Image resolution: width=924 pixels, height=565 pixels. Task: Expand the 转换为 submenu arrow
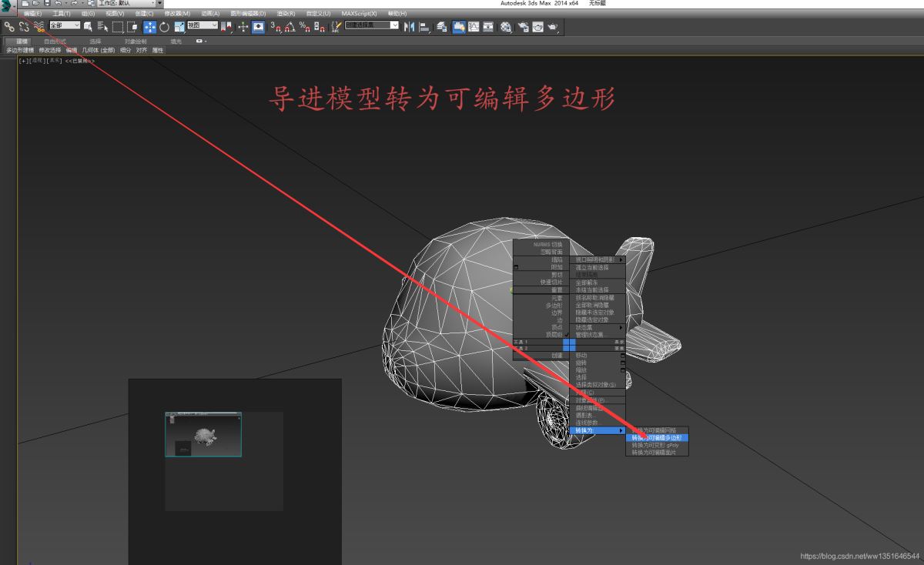[x=621, y=431]
